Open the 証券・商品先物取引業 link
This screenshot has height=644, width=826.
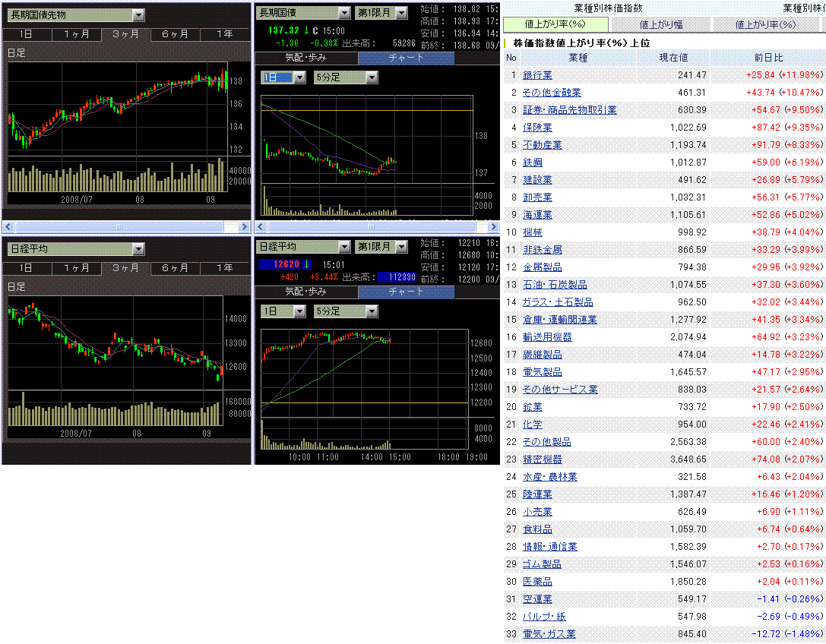(569, 110)
